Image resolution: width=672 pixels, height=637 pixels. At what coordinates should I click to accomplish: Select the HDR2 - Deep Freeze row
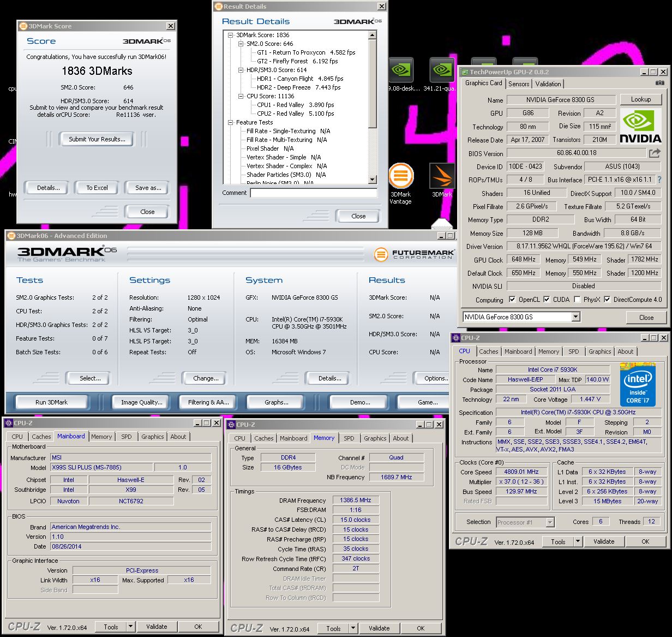299,87
